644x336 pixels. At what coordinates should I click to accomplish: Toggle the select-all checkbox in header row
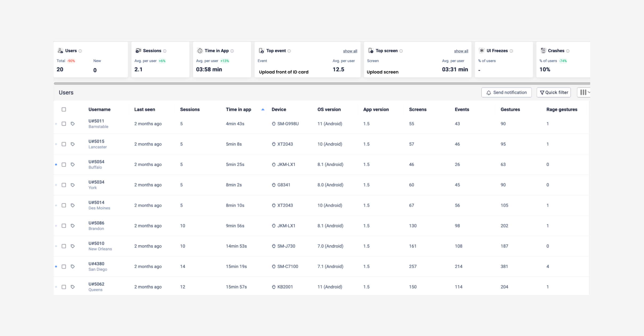[x=64, y=109]
